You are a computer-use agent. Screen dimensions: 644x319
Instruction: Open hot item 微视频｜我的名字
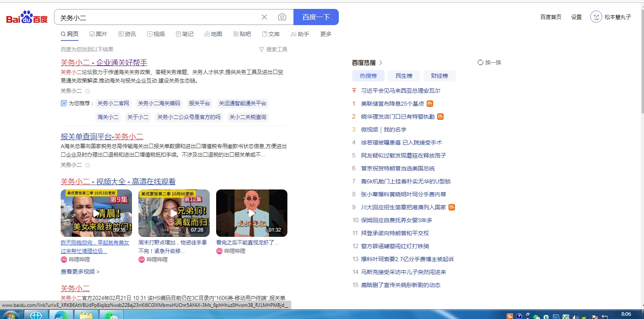pyautogui.click(x=384, y=130)
